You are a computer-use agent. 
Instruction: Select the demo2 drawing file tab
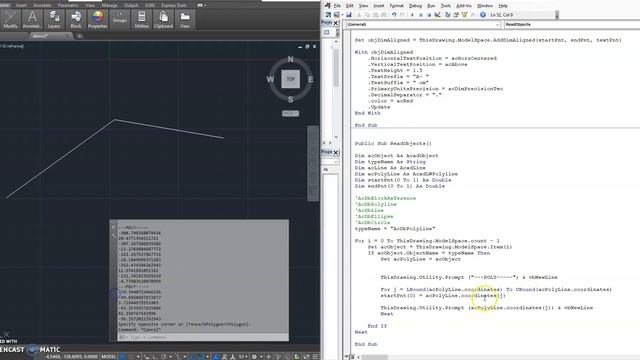[40, 36]
